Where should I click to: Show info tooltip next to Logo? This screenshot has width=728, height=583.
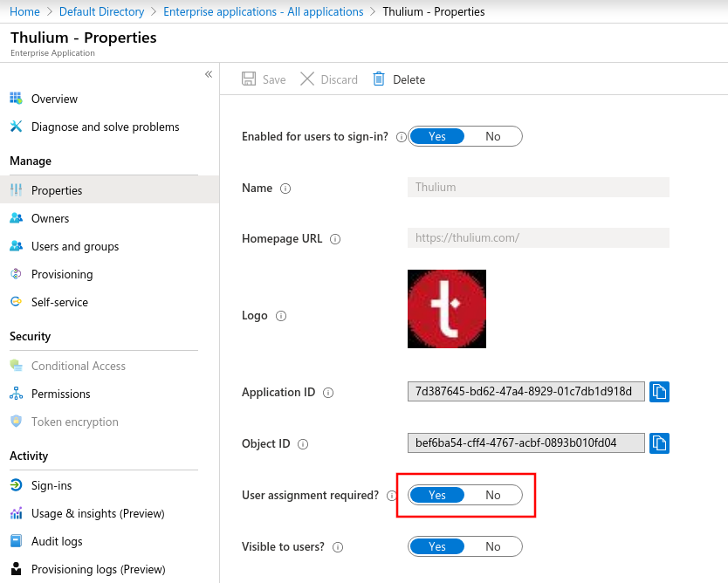[281, 316]
